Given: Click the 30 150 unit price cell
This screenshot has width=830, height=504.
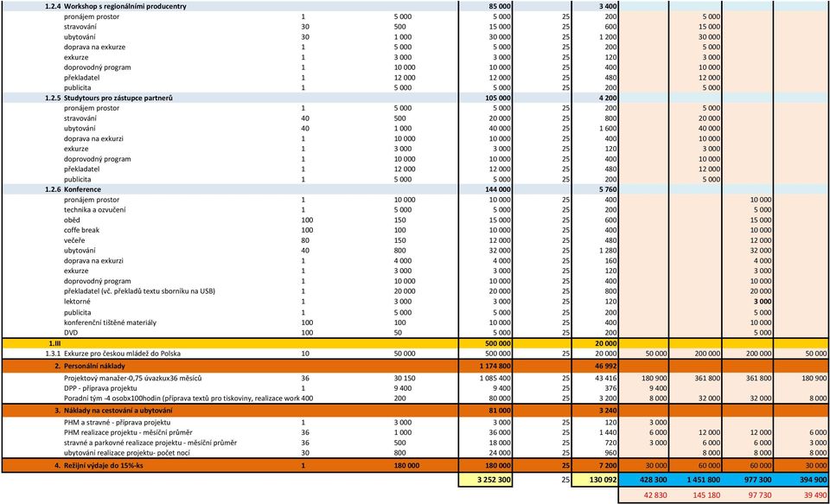Looking at the screenshot, I should click(x=405, y=379).
